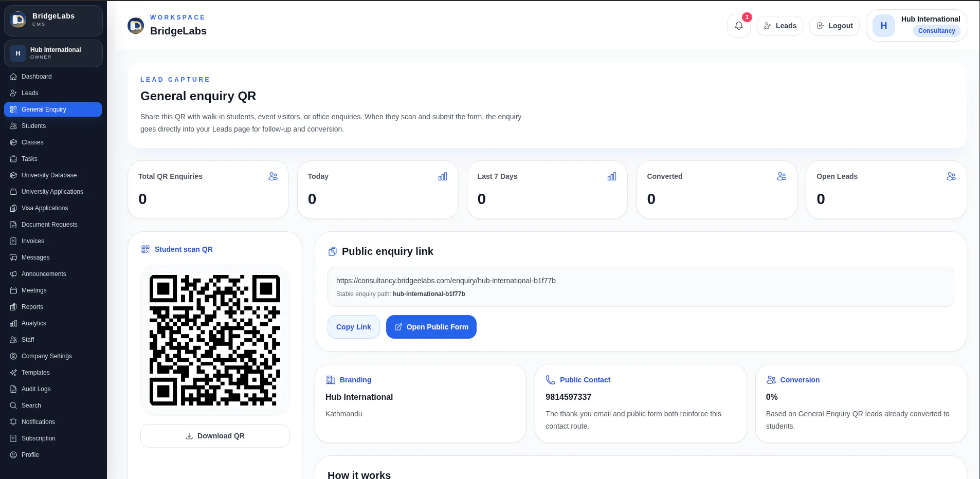Image resolution: width=980 pixels, height=479 pixels.
Task: Click the Company Settings icon
Action: pos(13,356)
